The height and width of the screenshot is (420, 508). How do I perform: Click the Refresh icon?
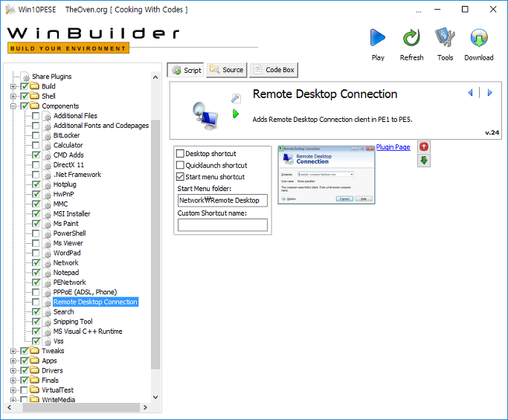coord(411,38)
